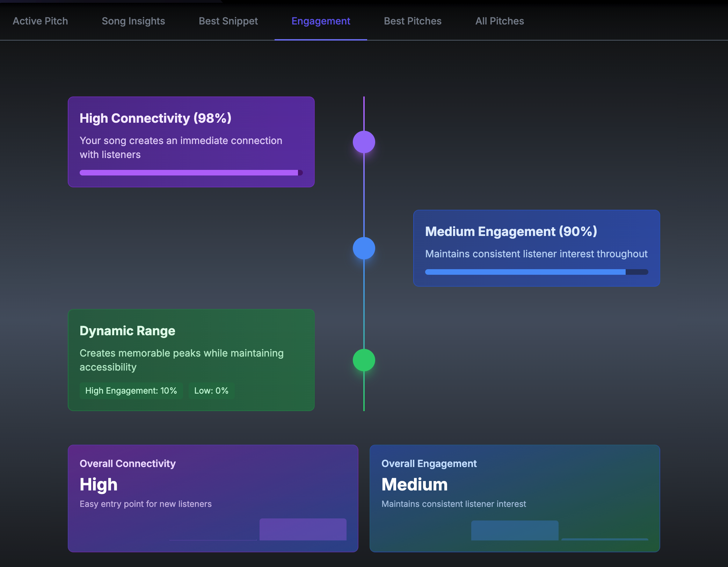The width and height of the screenshot is (728, 567).
Task: Go to the Best Snippet tab
Action: tap(228, 21)
